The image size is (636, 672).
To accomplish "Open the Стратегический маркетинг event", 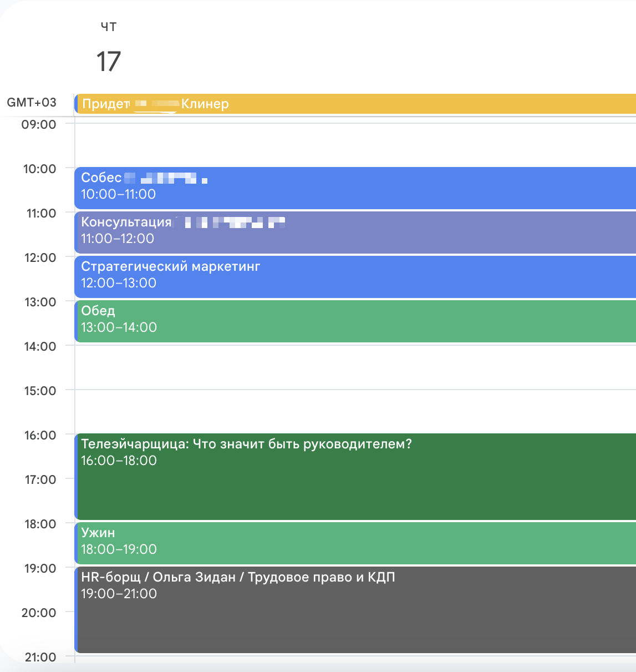I will (x=355, y=277).
